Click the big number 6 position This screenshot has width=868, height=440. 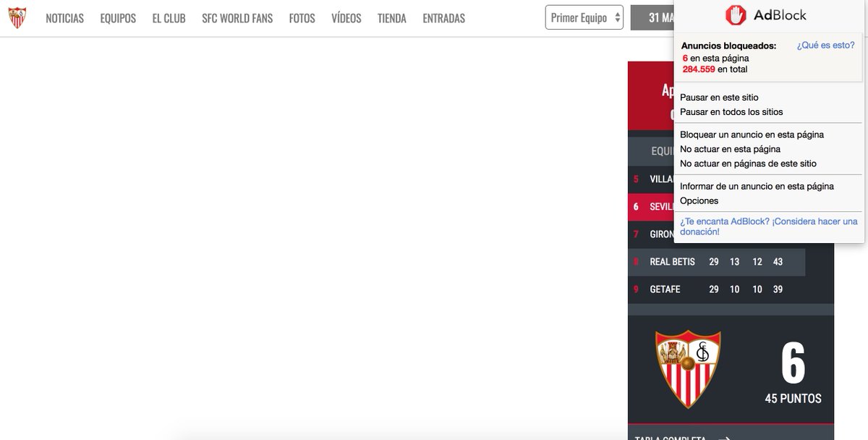[793, 363]
